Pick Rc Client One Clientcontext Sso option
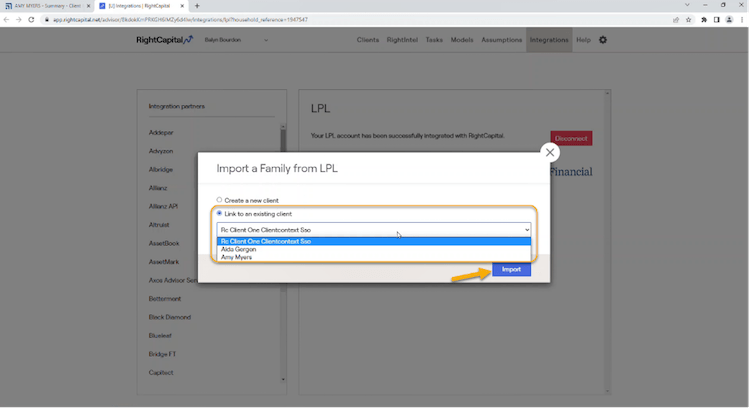The width and height of the screenshot is (750, 408). pos(265,241)
